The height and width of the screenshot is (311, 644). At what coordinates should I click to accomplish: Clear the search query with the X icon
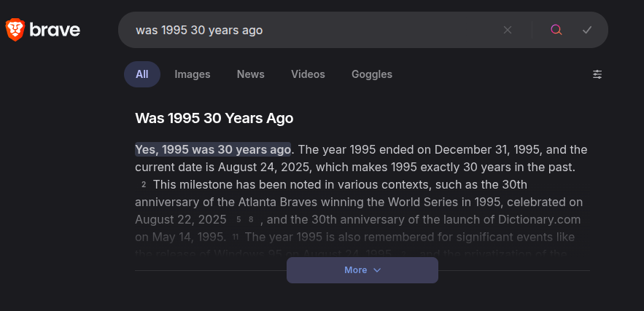tap(508, 30)
